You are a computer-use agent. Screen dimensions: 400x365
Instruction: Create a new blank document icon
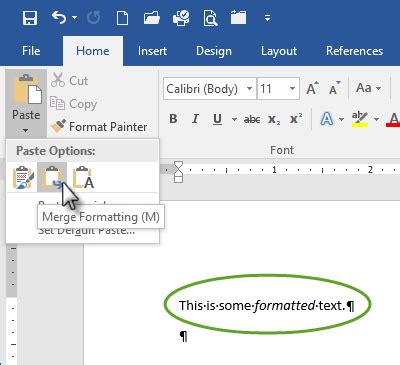pyautogui.click(x=122, y=18)
